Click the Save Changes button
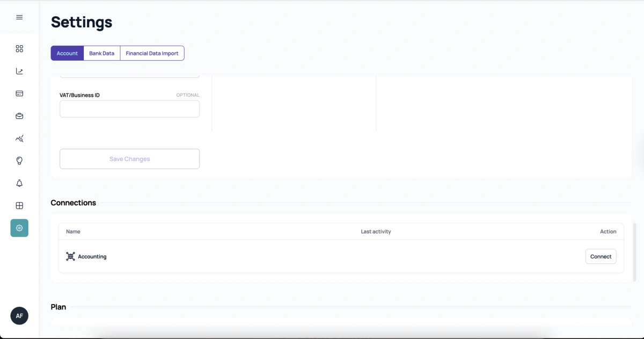This screenshot has height=339, width=644. coord(129,158)
